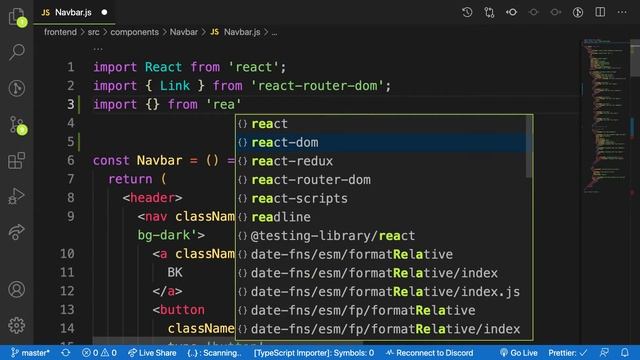Select react-redux suggestion
The width and height of the screenshot is (640, 360).
pyautogui.click(x=381, y=161)
